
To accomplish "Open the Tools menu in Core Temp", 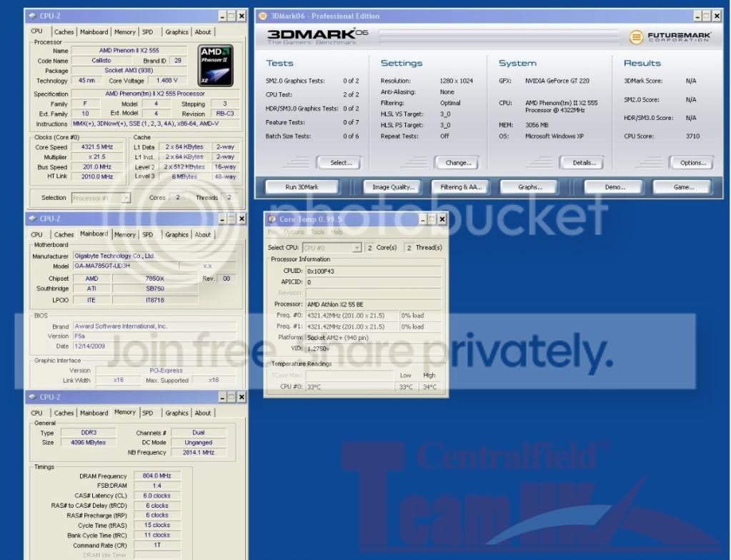I will click(x=318, y=232).
